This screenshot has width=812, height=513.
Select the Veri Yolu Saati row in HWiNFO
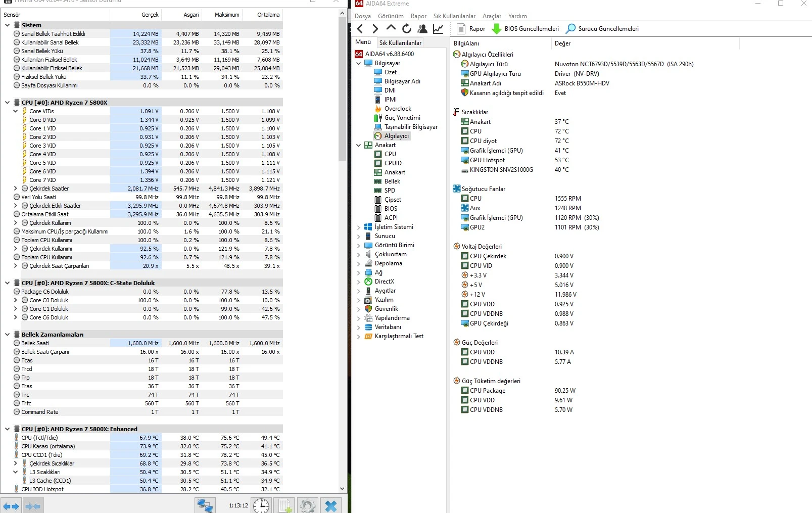pyautogui.click(x=141, y=197)
